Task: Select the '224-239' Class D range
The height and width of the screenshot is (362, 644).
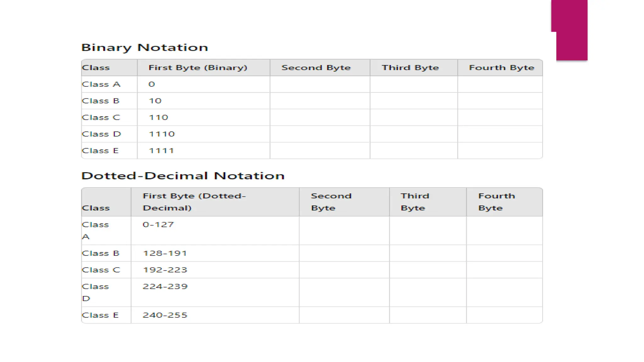Action: pos(165,287)
